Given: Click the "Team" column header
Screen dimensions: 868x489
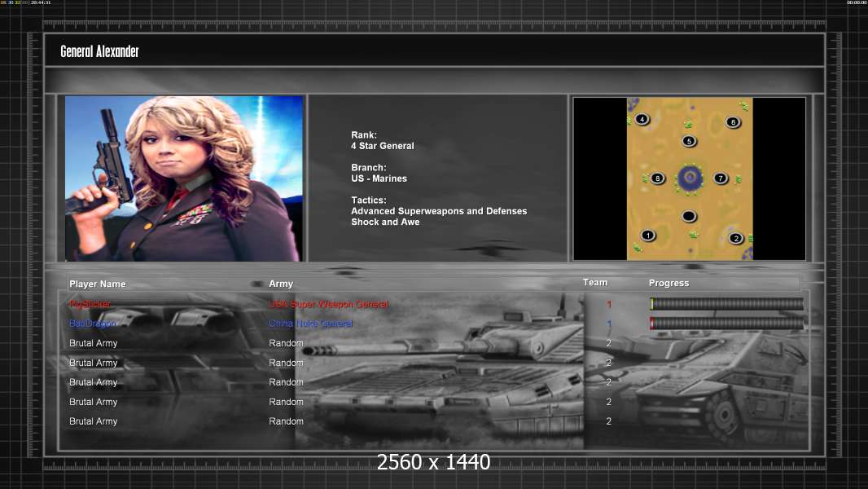Looking at the screenshot, I should tap(595, 283).
